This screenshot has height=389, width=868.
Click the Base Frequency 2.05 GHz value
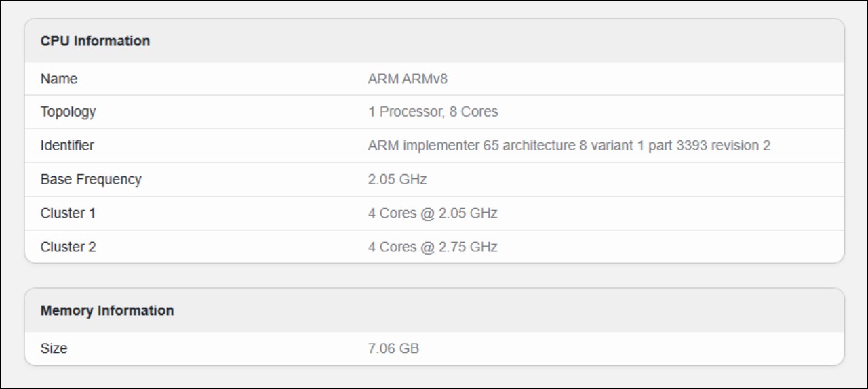(x=397, y=179)
